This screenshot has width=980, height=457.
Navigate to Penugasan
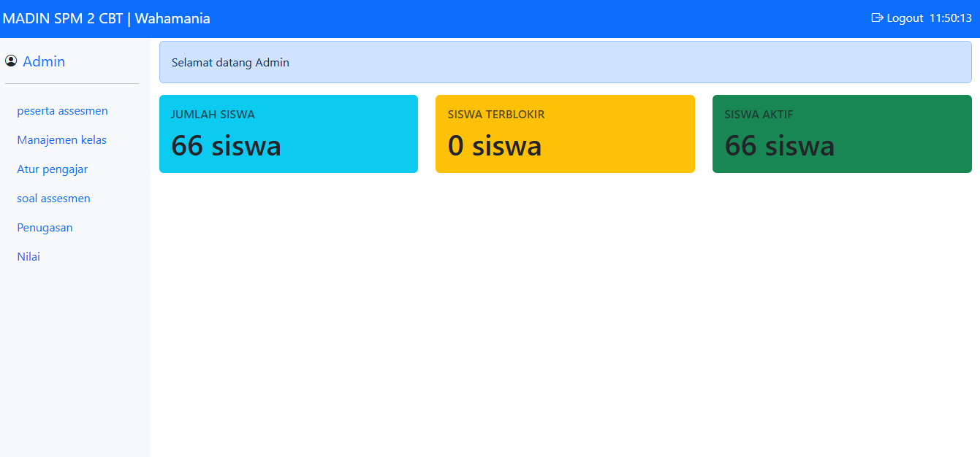click(45, 228)
